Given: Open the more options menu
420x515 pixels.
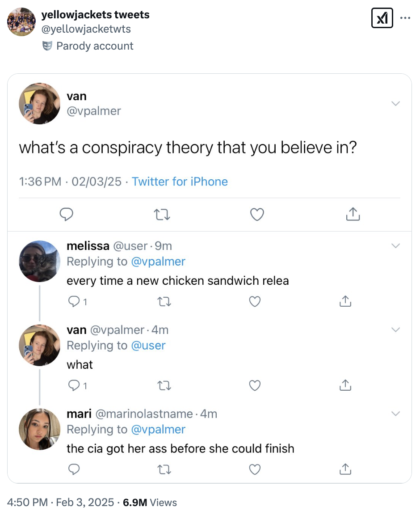Looking at the screenshot, I should pos(406,18).
